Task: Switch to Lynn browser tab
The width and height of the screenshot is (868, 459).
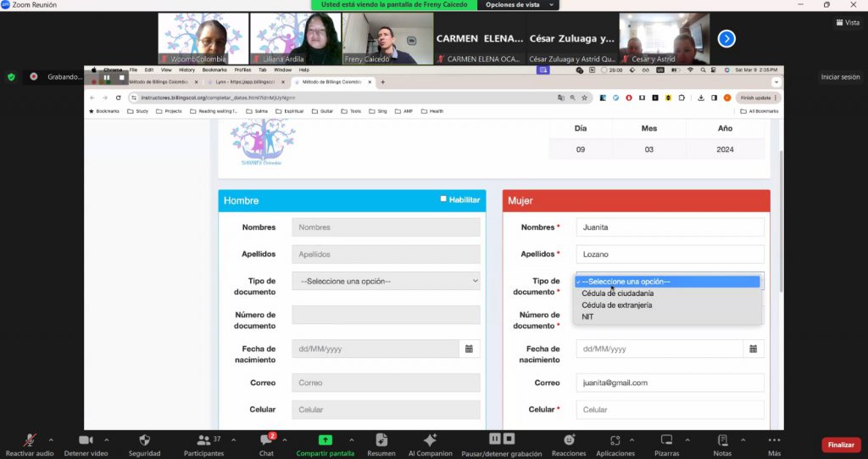Action: click(x=247, y=82)
